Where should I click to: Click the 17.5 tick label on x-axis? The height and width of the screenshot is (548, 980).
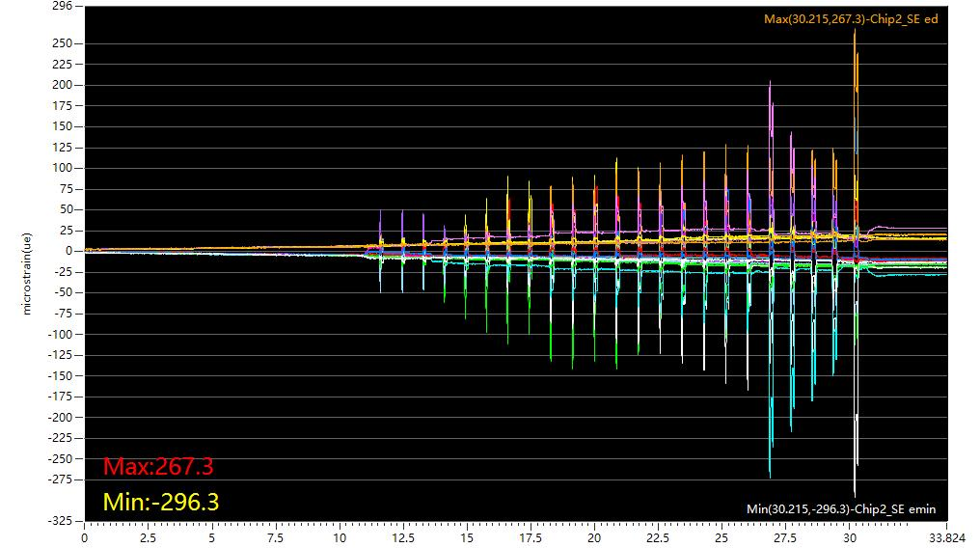click(x=531, y=538)
